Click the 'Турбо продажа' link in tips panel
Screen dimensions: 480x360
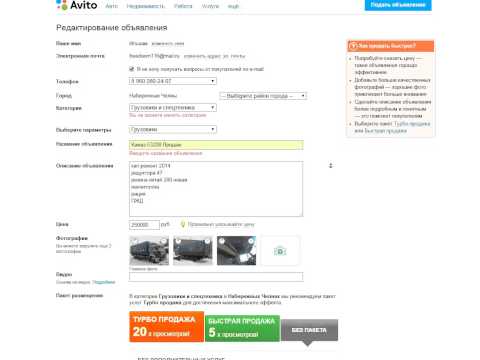click(412, 124)
